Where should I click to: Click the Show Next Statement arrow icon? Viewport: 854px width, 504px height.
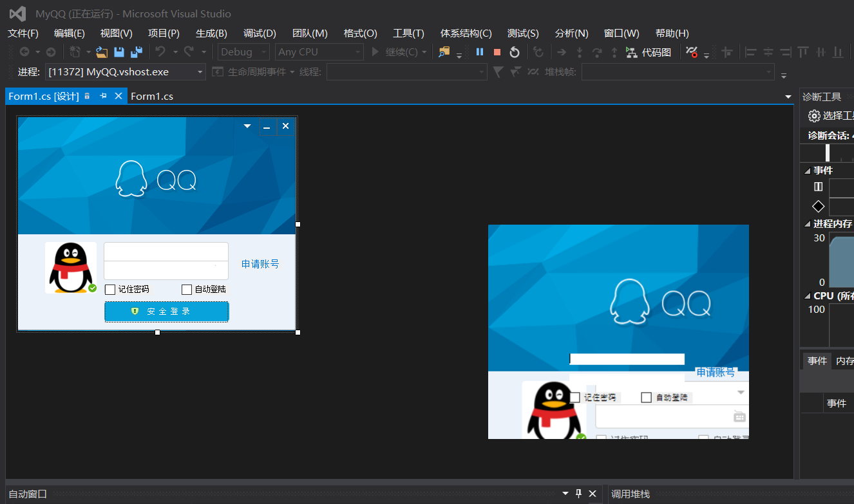pos(562,52)
